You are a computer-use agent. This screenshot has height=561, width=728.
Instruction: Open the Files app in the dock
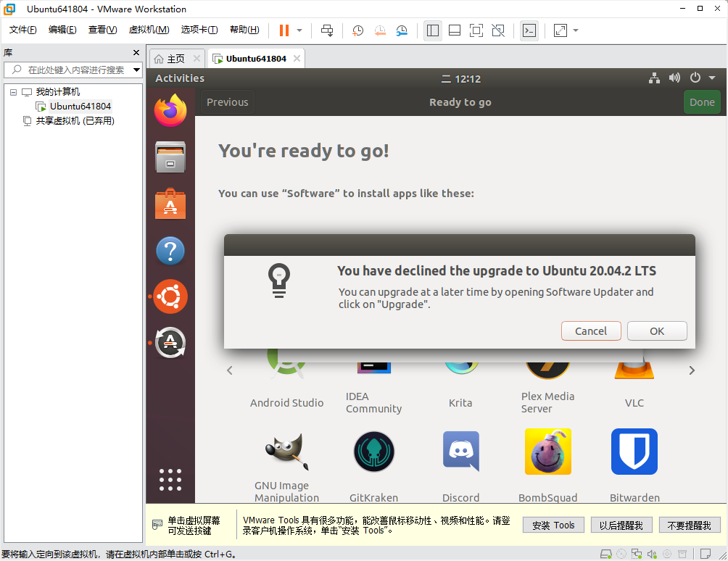(170, 157)
